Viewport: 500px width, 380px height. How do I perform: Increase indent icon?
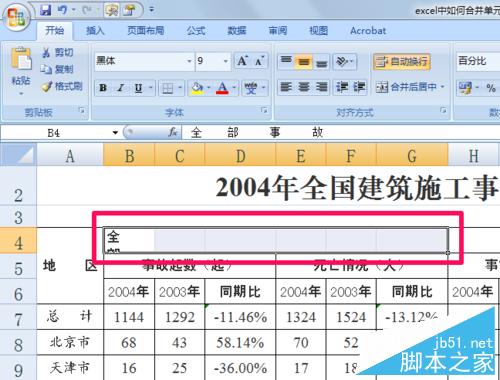tap(359, 87)
